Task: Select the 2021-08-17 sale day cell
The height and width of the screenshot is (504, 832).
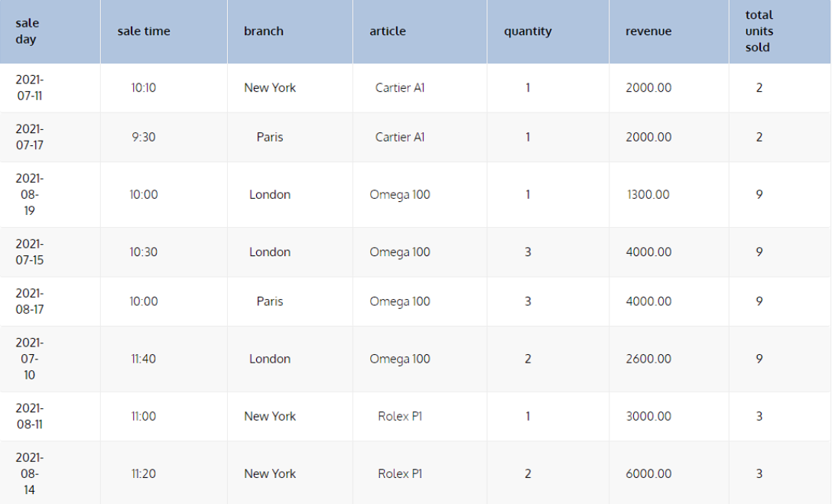Action: coord(30,301)
